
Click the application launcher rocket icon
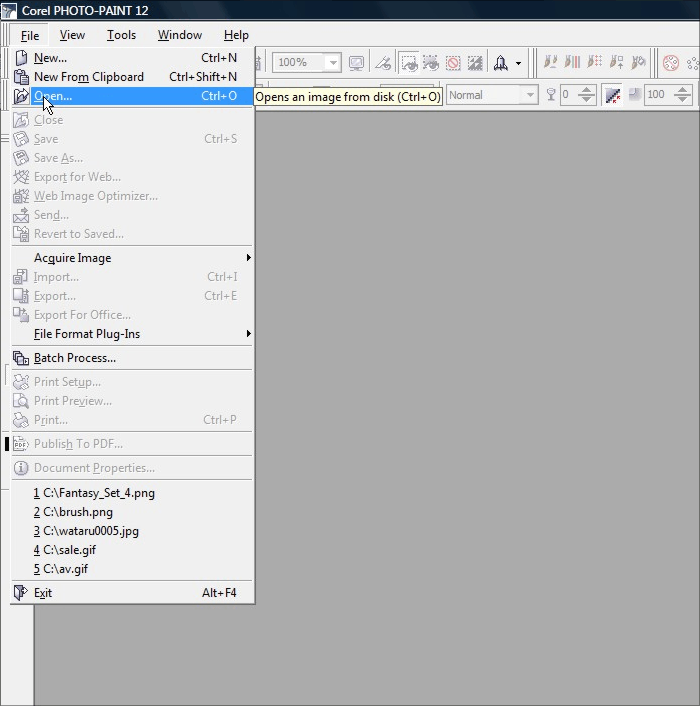(500, 63)
